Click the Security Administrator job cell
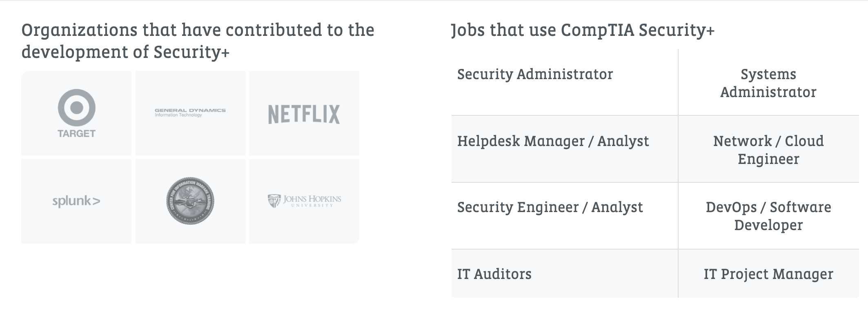Screen dimensions: 868x332 (535, 74)
